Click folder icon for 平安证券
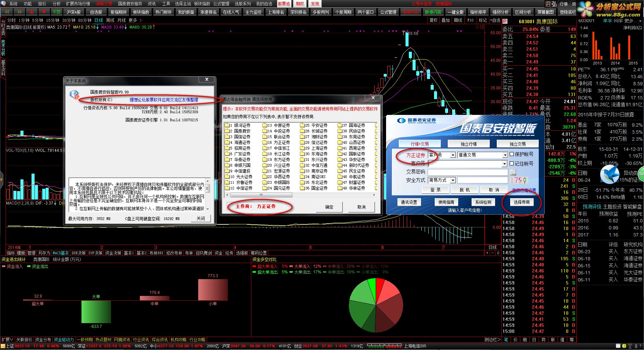The image size is (644, 350). tap(303, 125)
